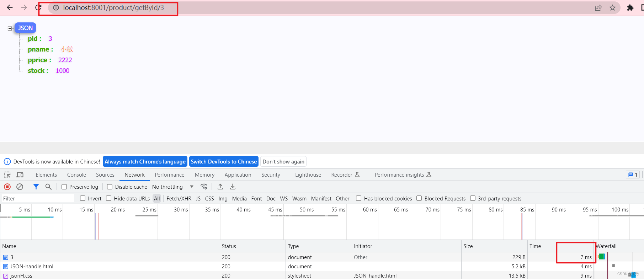Filter requests by Img type
Image resolution: width=644 pixels, height=279 pixels.
point(223,199)
